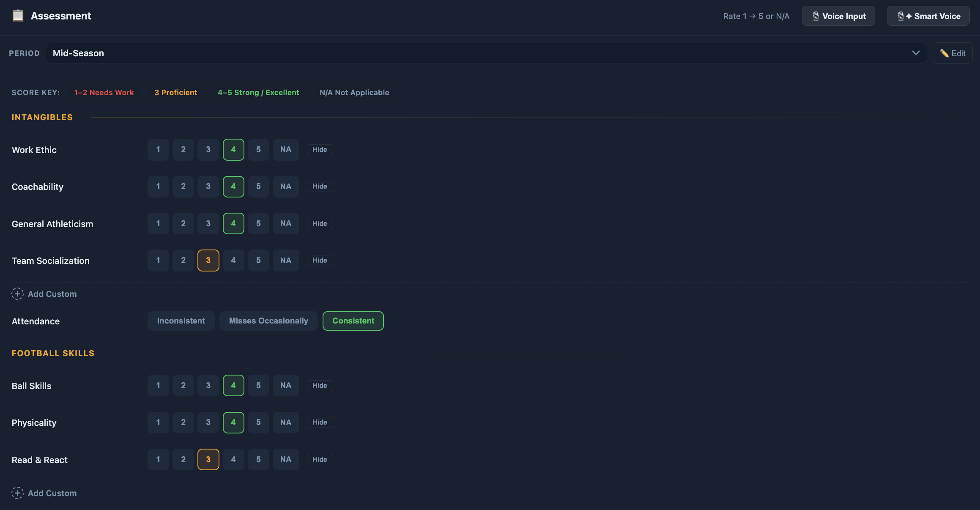Open the Mid-Season period dropdown
The width and height of the screenshot is (980, 510).
pos(486,53)
